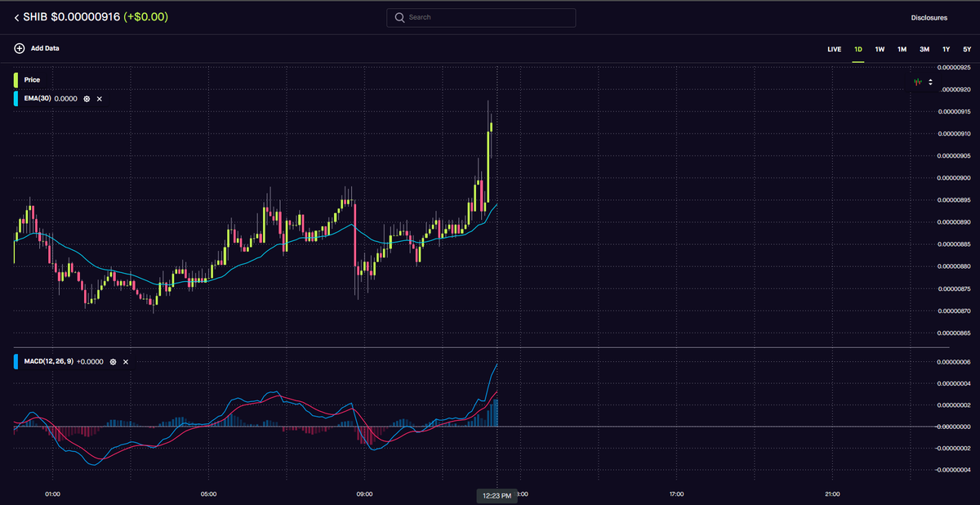Select the 1M time range

click(x=902, y=49)
